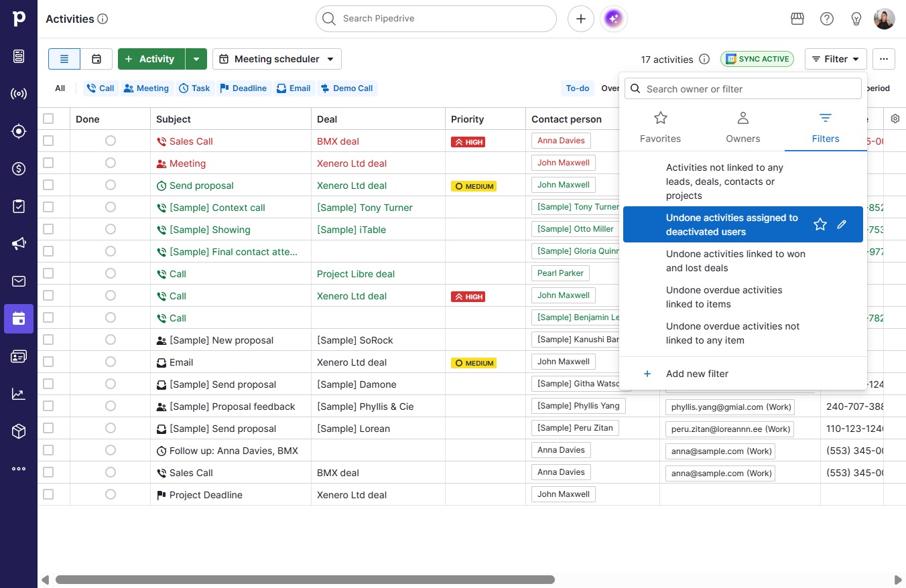Screen dimensions: 906x588
Task: Favorite the Undone activities deactivated users filter
Action: pos(820,224)
